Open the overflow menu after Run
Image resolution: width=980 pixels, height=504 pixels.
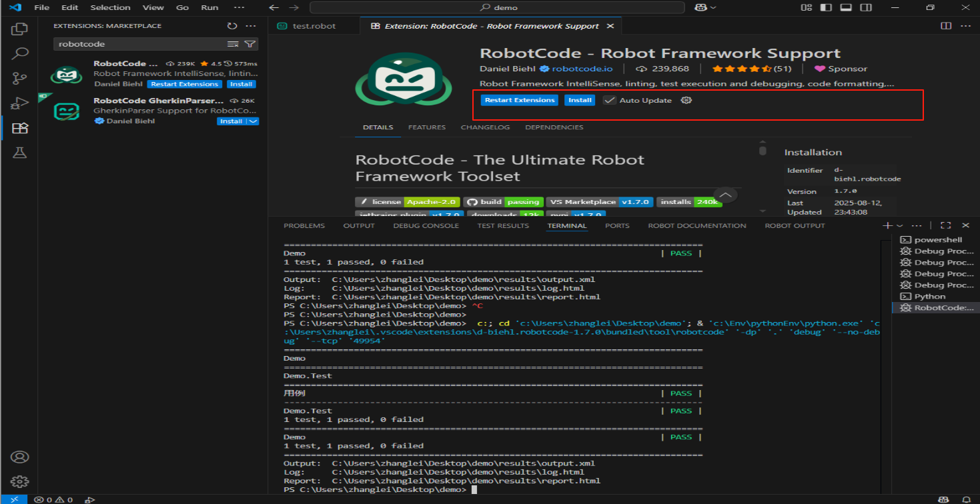coord(239,7)
